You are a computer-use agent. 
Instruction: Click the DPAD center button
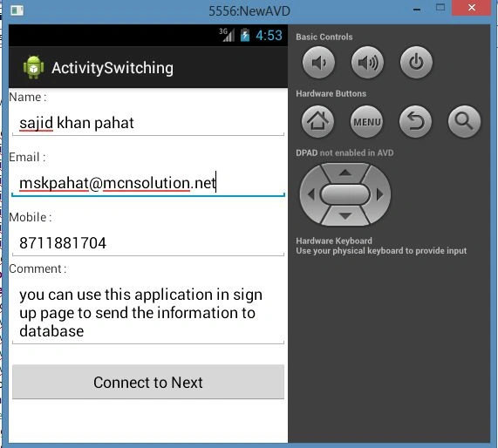[345, 194]
